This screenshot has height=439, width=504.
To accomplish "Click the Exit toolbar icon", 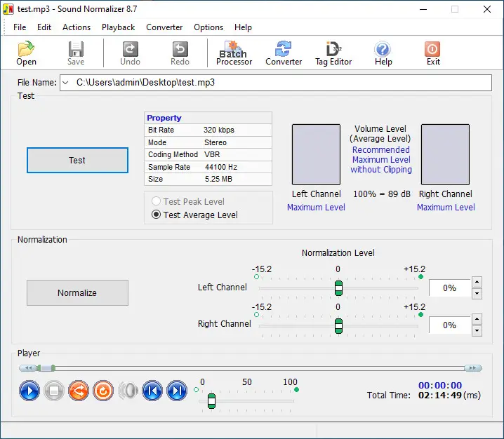I will tap(432, 53).
